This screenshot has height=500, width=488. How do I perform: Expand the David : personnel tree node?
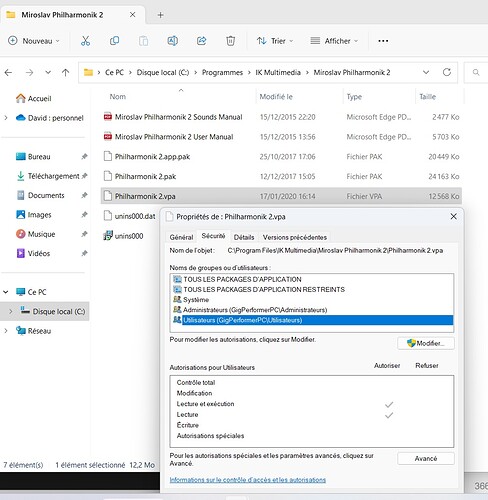point(6,118)
